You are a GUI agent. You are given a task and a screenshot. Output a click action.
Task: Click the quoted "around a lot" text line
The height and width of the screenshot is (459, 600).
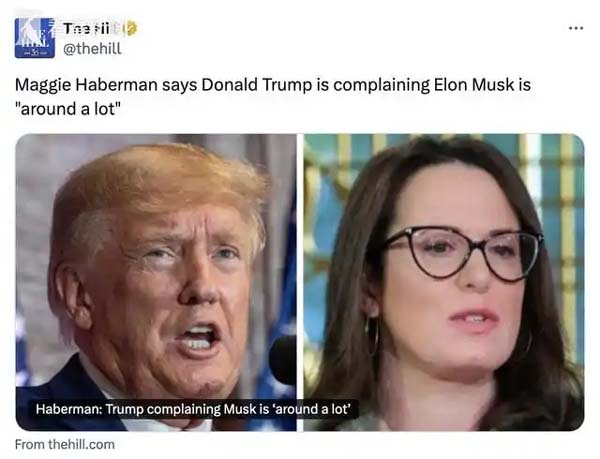tap(68, 109)
